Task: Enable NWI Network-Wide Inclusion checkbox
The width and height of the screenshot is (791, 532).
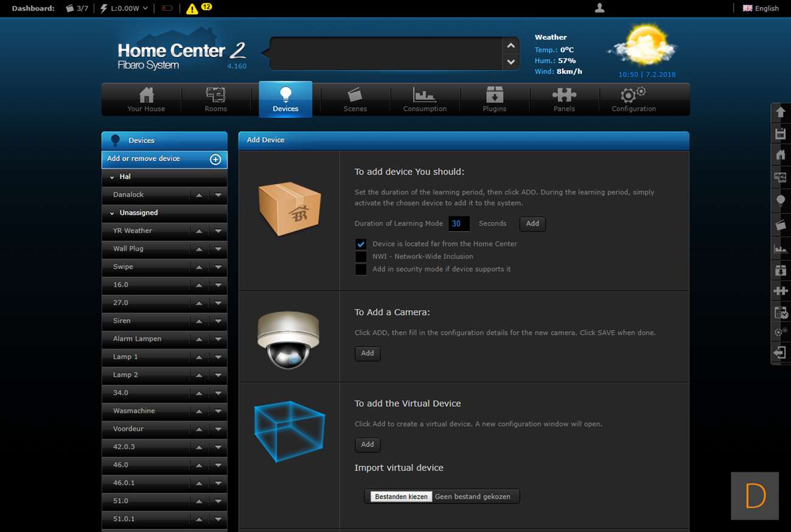Action: [361, 257]
